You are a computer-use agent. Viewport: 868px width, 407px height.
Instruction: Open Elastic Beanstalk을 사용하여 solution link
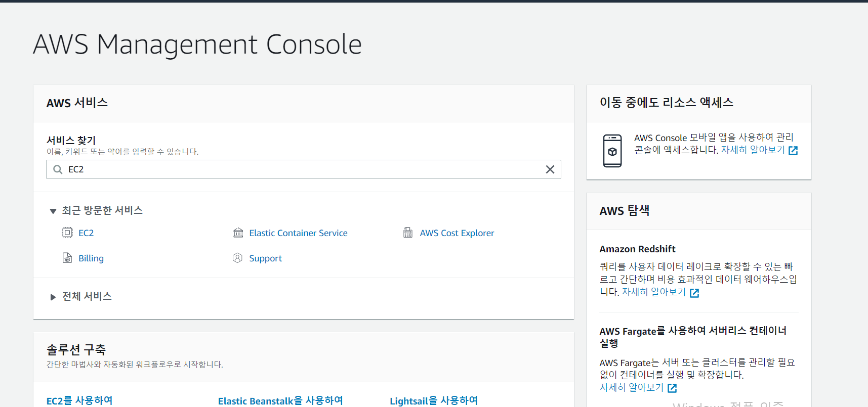pos(280,400)
